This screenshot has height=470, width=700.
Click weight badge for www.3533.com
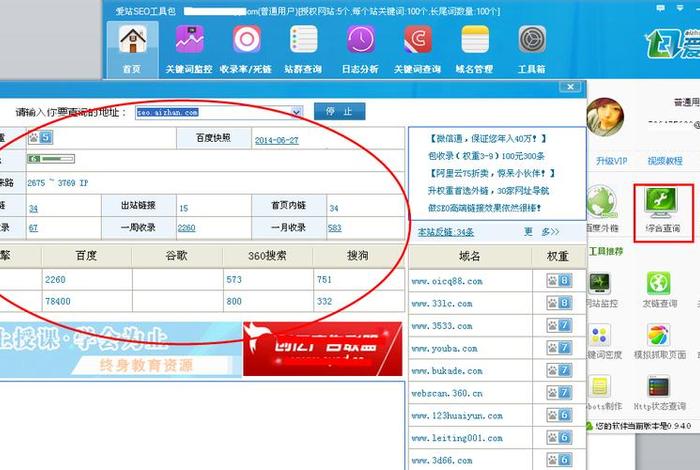point(559,325)
